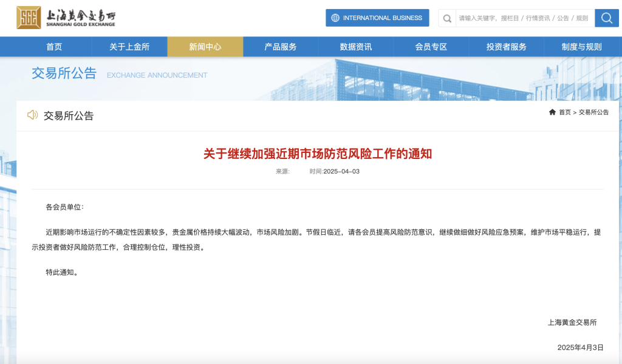This screenshot has height=364, width=622.
Task: Open the 制度与规则 menu
Action: coord(581,47)
